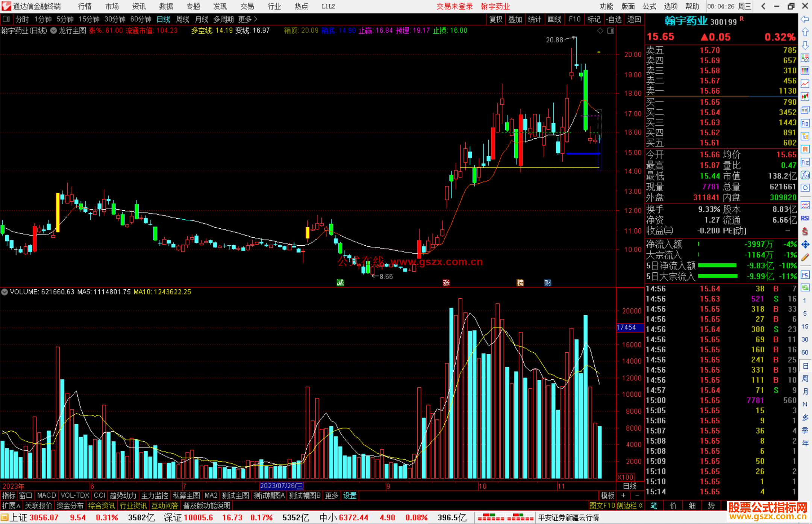The height and width of the screenshot is (524, 812).
Task: Click the RSI indicator icon
Action: [x=805, y=218]
